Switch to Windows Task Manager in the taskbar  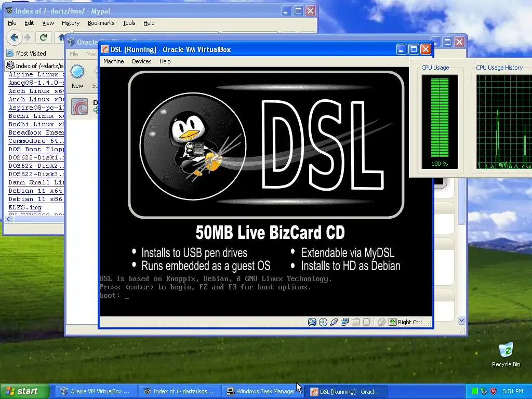(262, 392)
